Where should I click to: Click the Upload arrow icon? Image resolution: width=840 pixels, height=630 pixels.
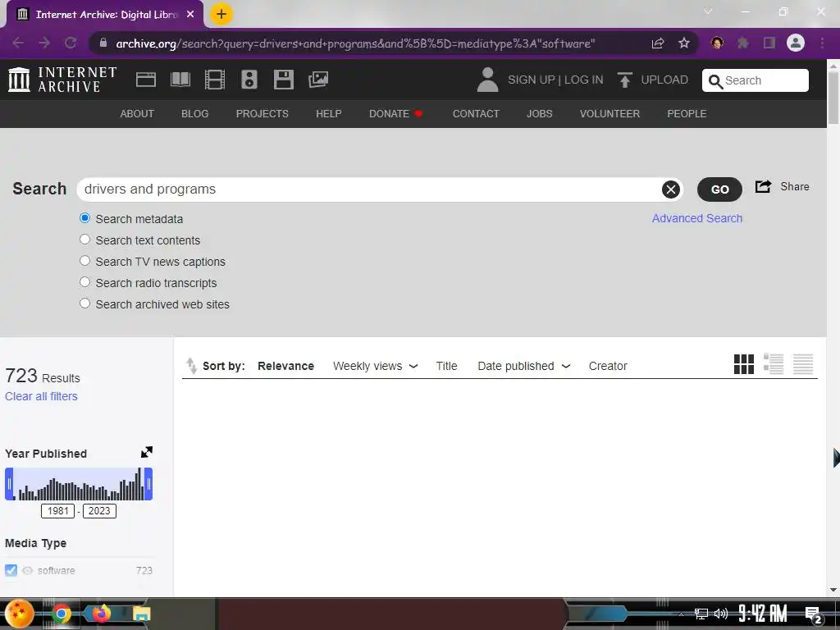624,80
